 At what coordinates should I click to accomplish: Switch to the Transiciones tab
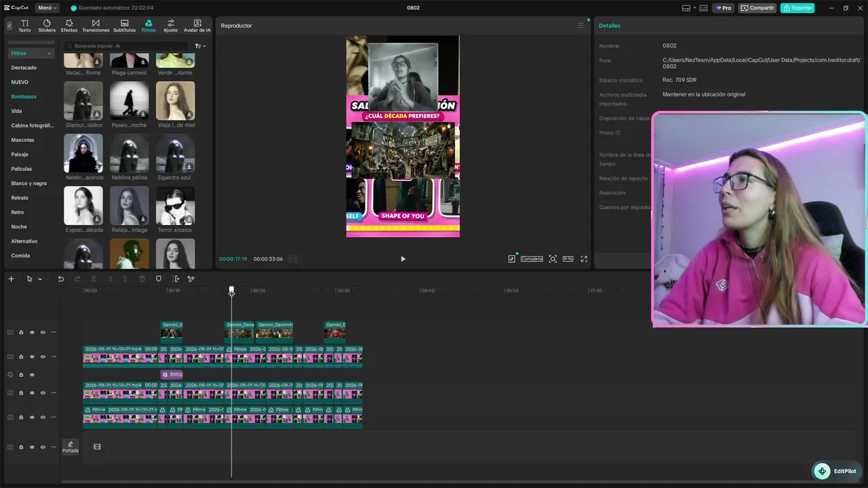click(96, 26)
